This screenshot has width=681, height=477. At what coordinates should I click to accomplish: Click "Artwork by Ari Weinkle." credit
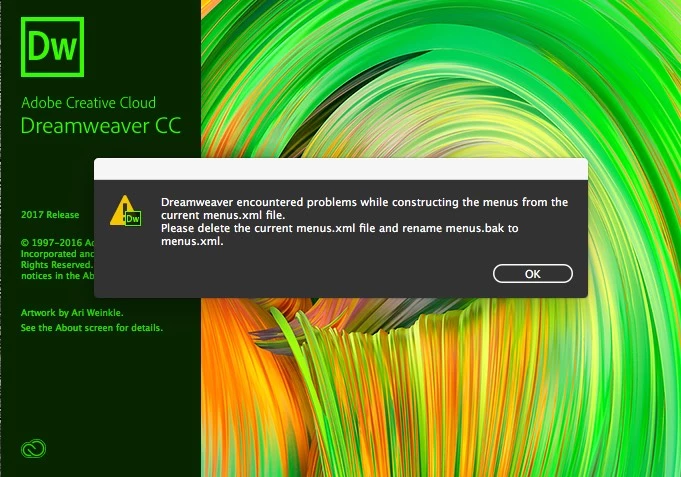tap(72, 312)
